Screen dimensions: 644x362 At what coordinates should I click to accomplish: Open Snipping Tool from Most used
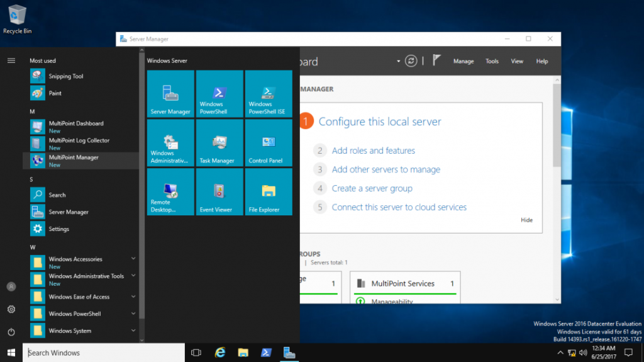pyautogui.click(x=81, y=76)
